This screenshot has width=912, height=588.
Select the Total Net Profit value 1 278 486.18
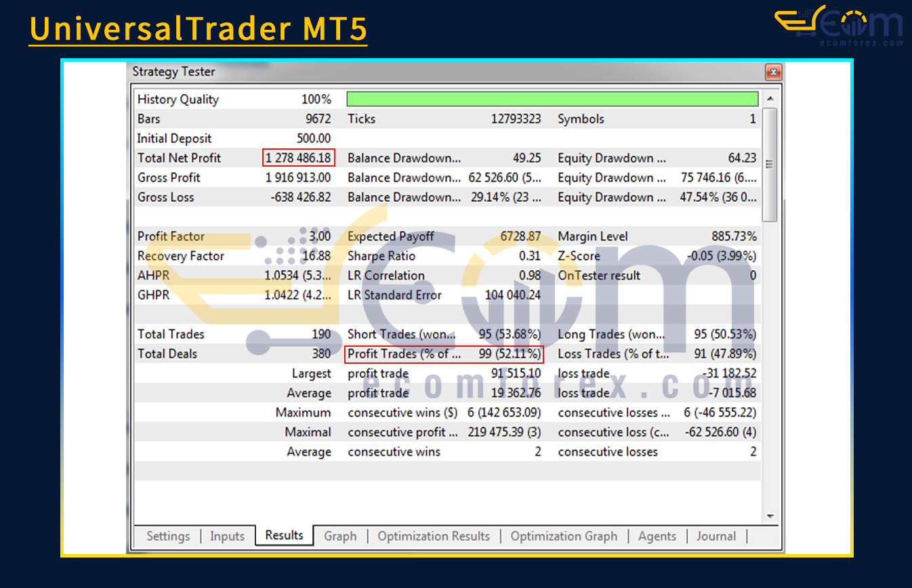(299, 158)
